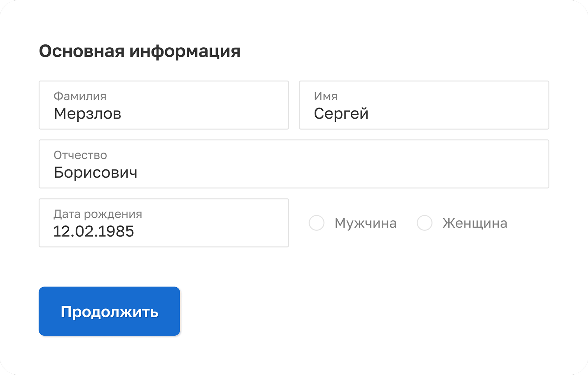The width and height of the screenshot is (588, 375).
Task: Click the Мужчина label text
Action: pyautogui.click(x=365, y=223)
